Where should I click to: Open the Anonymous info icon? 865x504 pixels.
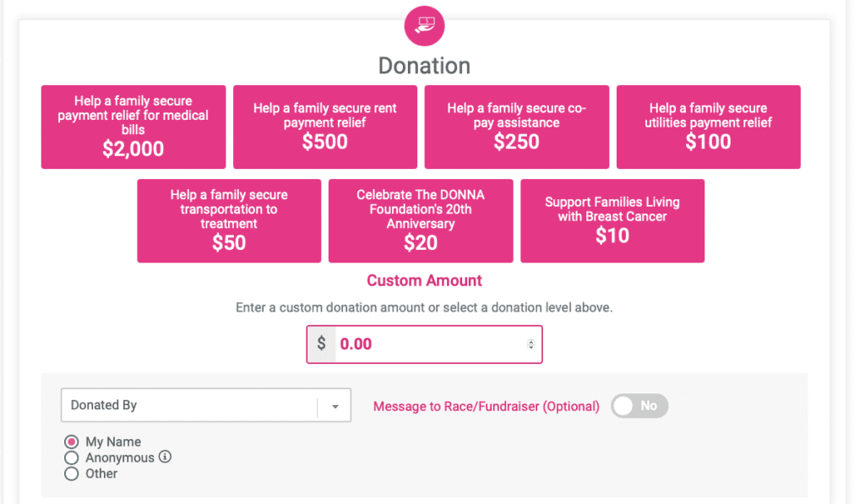coord(165,457)
